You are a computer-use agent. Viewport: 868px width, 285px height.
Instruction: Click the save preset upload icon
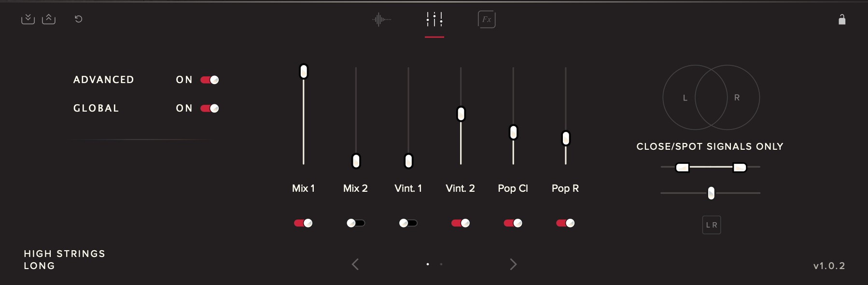coord(49,19)
